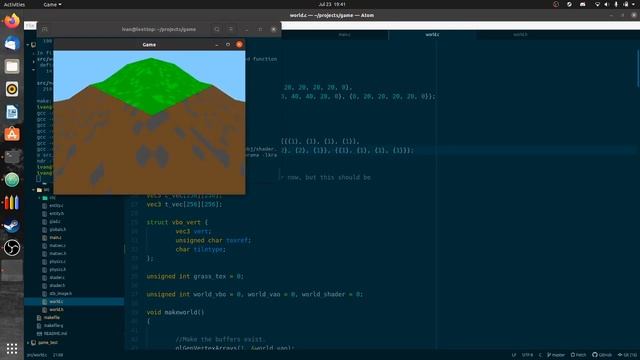Click the Discord tray icon

click(x=582, y=4)
